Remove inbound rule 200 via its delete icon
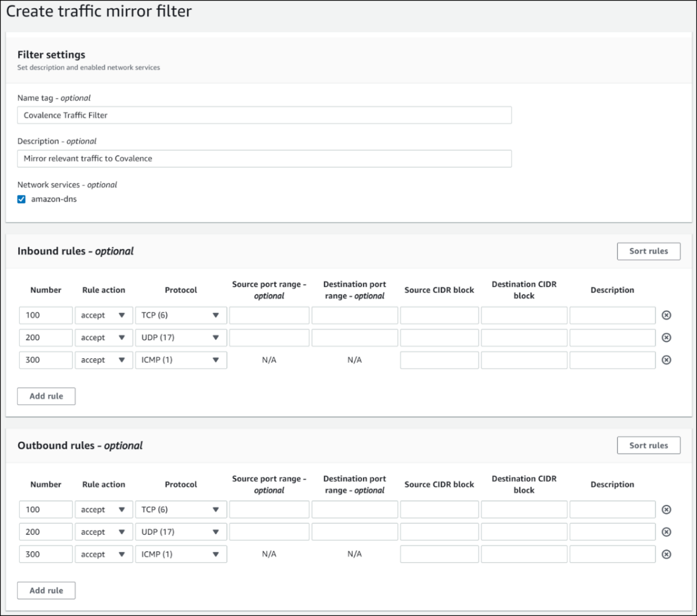This screenshot has height=616, width=697. [x=667, y=337]
